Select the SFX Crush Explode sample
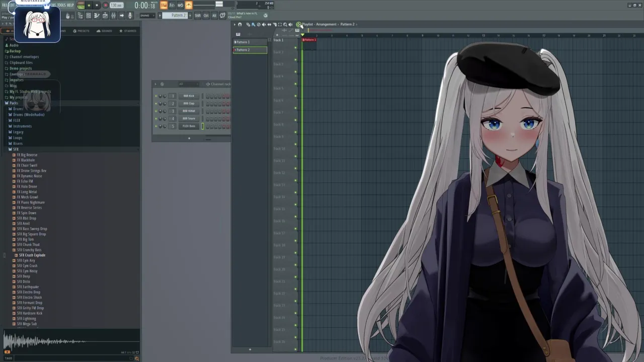The image size is (644, 362). [x=32, y=255]
